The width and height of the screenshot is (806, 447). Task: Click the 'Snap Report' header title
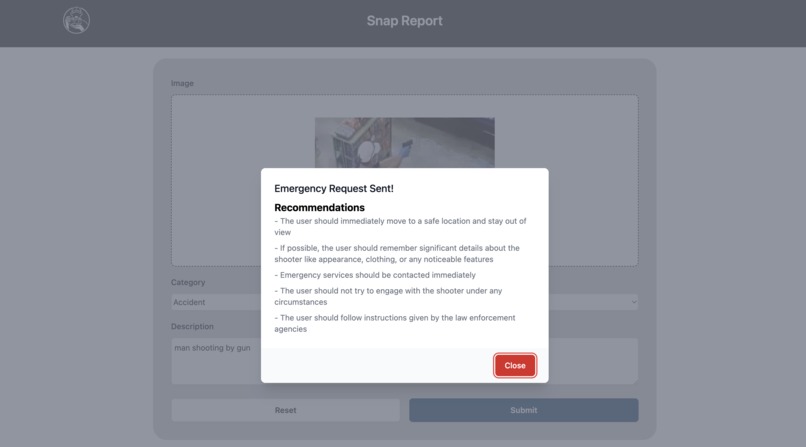(x=405, y=21)
